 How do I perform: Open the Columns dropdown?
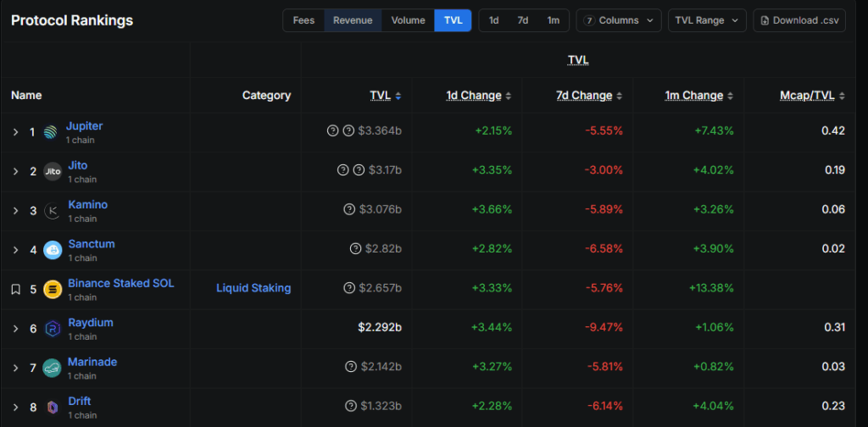[x=619, y=20]
